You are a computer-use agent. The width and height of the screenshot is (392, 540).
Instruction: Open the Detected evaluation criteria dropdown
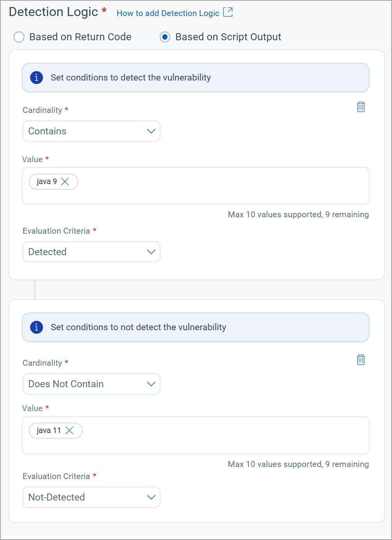pos(91,252)
